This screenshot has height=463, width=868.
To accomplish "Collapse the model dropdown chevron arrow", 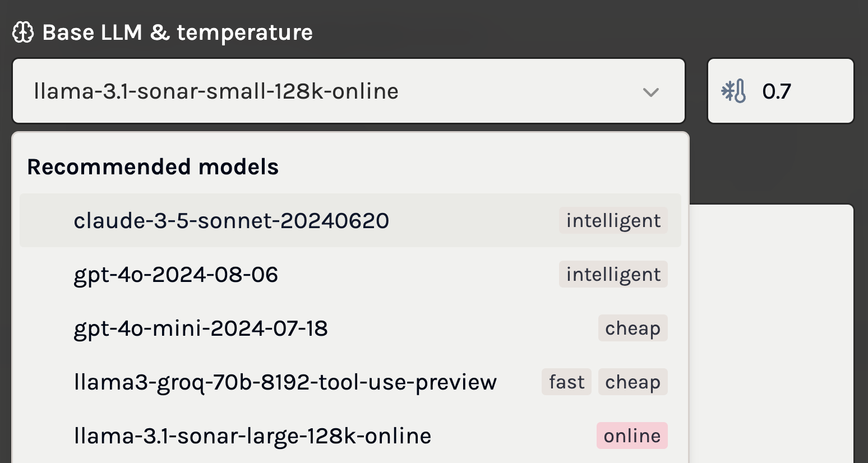I will pos(650,92).
